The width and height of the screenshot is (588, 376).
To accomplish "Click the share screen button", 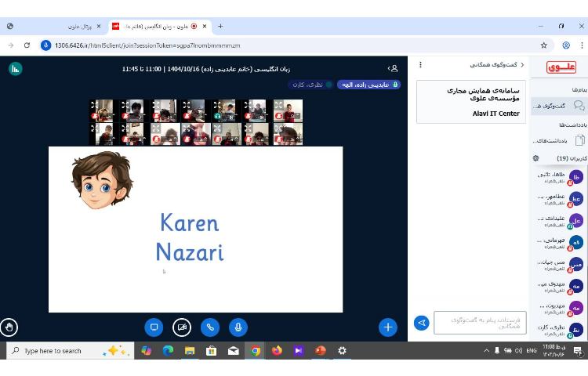I will (x=154, y=327).
